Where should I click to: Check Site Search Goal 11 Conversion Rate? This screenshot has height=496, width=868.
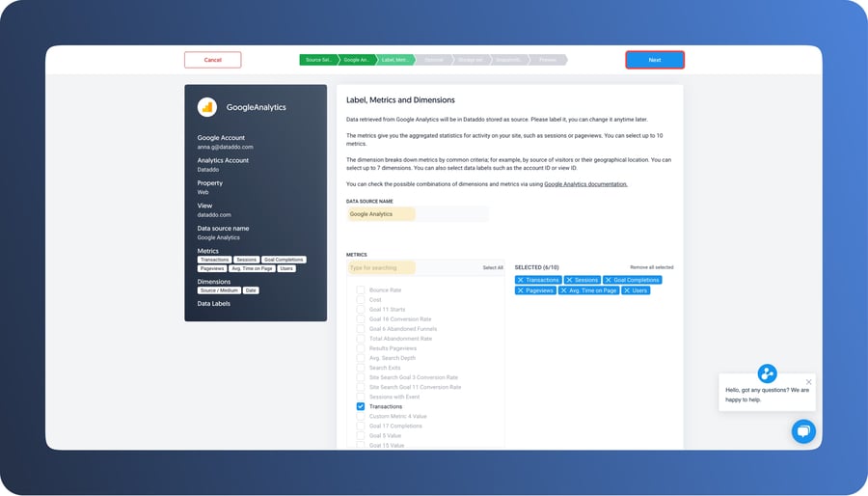point(361,387)
